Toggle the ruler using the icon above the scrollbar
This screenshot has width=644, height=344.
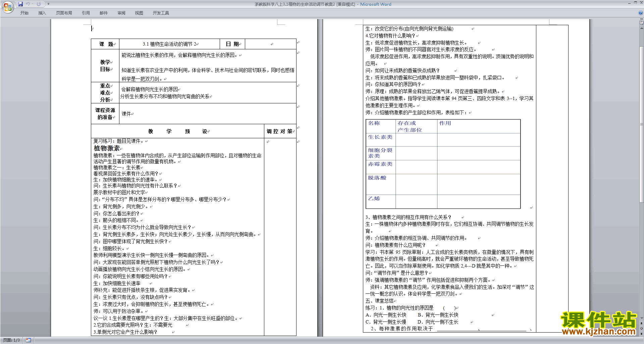pos(642,23)
